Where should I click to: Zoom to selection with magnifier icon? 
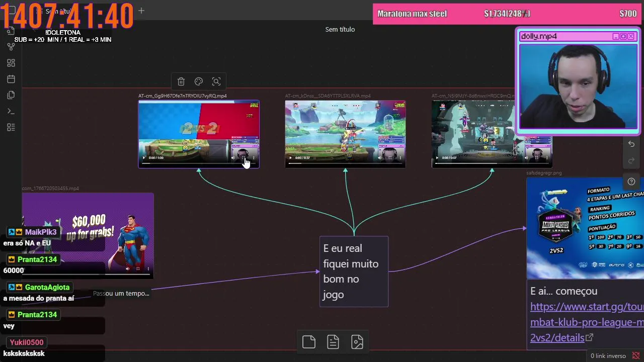[x=216, y=81]
